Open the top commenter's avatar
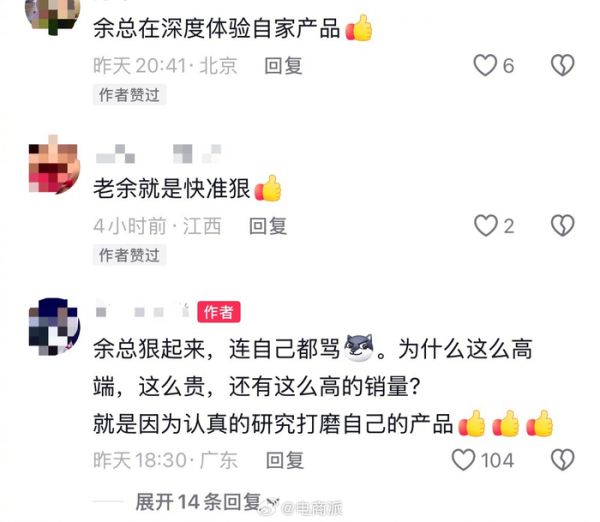The width and height of the screenshot is (600, 522). [52, 15]
